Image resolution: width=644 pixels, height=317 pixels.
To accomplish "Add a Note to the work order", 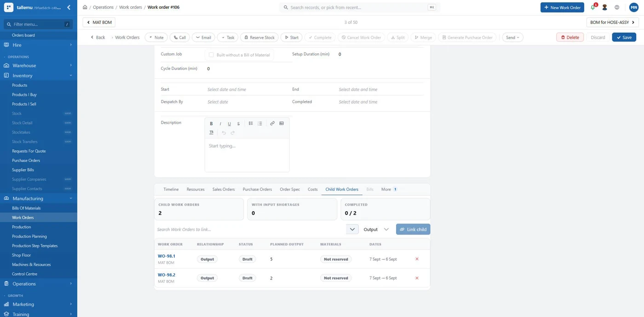I will [x=156, y=37].
